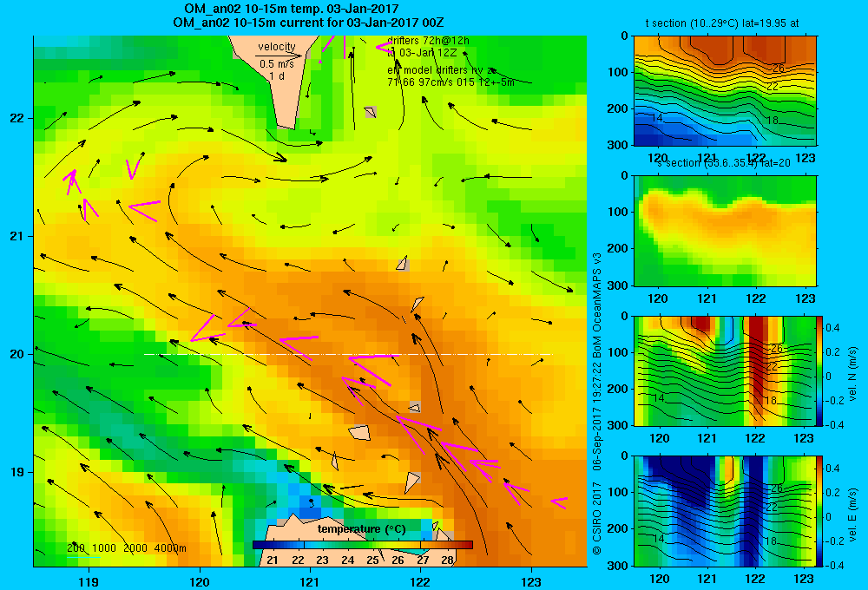Click contour label '26' in the temperature section
The width and height of the screenshot is (868, 590).
tap(779, 69)
